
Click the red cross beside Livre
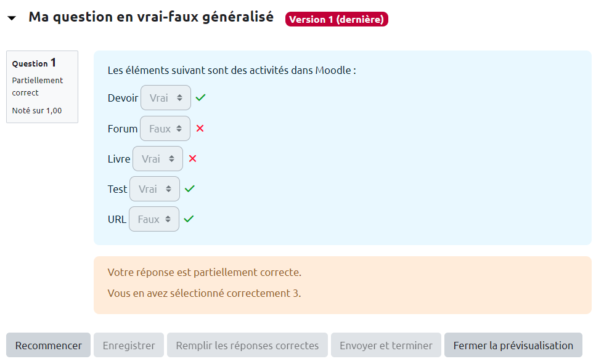point(192,158)
